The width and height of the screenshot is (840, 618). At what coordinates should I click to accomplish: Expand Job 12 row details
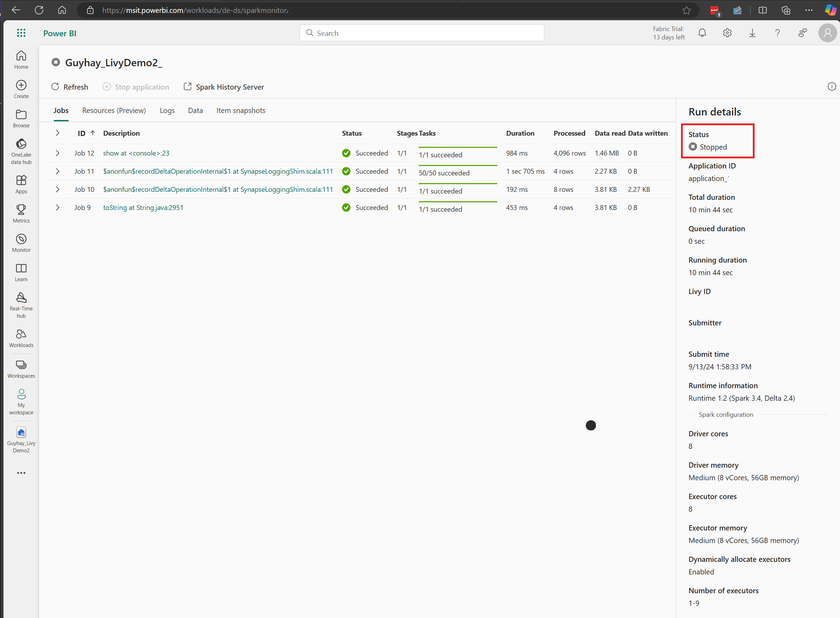pos(58,153)
